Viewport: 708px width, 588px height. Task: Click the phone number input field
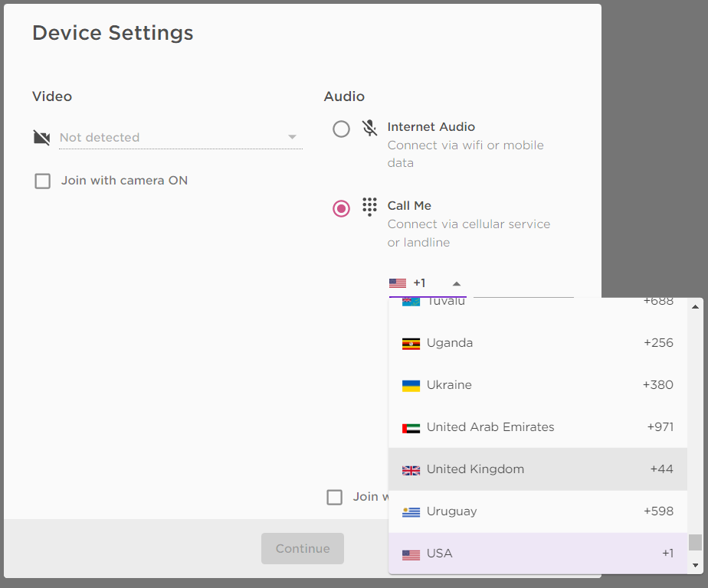[524, 286]
